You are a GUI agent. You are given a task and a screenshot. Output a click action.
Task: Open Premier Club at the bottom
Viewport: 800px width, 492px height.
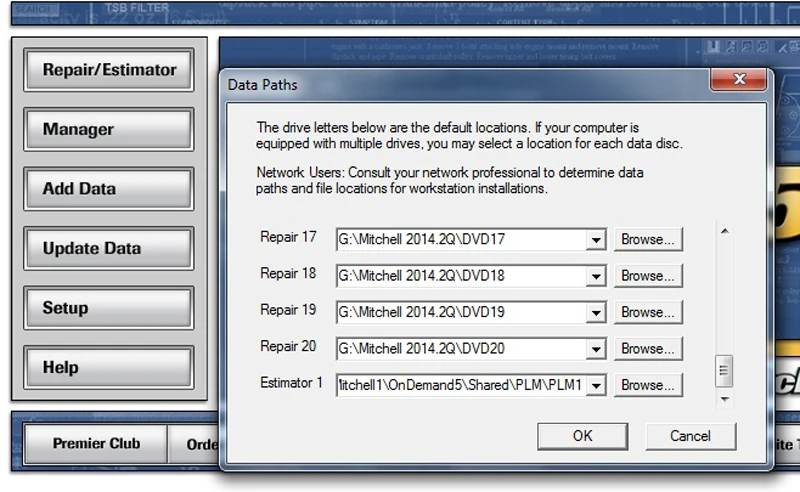pos(96,444)
